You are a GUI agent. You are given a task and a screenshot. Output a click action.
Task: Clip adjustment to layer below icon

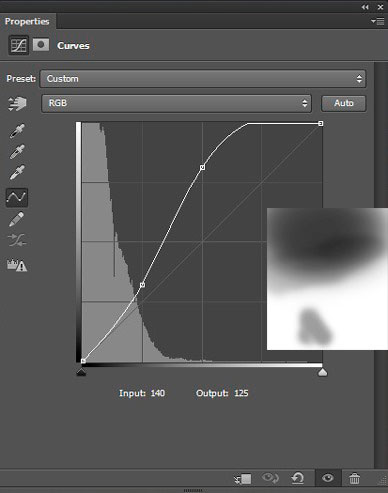tap(243, 479)
